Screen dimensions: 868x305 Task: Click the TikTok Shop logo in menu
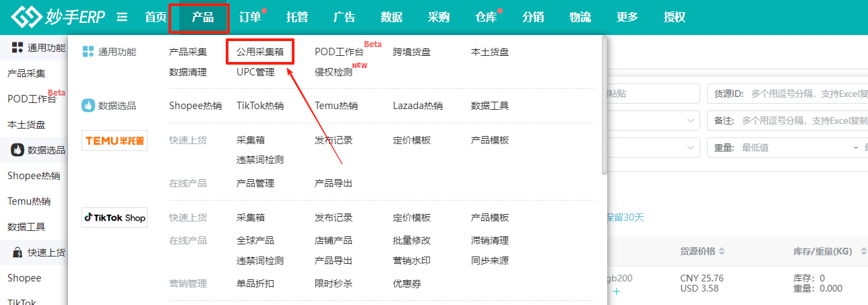[x=115, y=217]
